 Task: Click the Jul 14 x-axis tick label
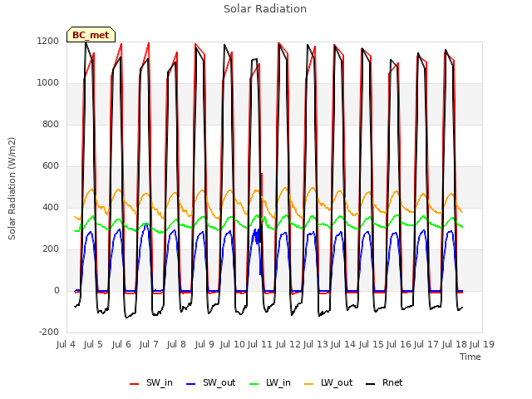[x=343, y=345]
